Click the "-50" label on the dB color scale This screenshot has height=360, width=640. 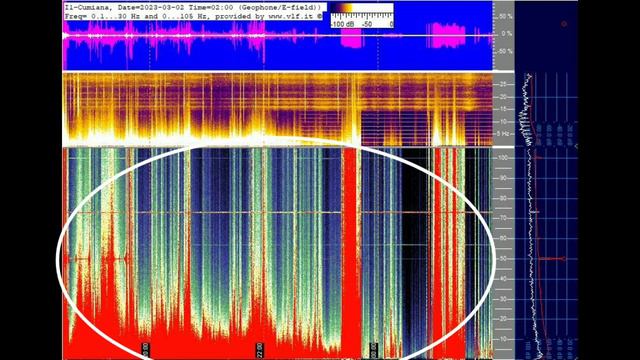[367, 24]
